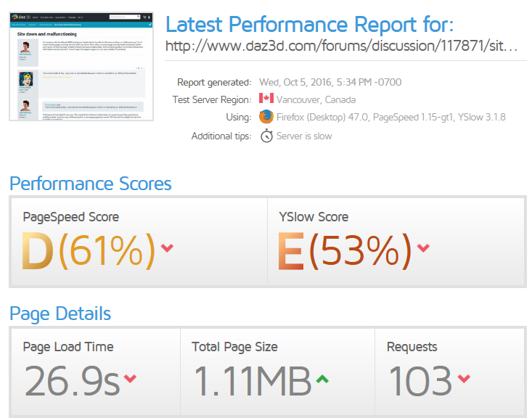This screenshot has height=418, width=532.
Task: Click the YSlow Score down arrow
Action: point(423,247)
